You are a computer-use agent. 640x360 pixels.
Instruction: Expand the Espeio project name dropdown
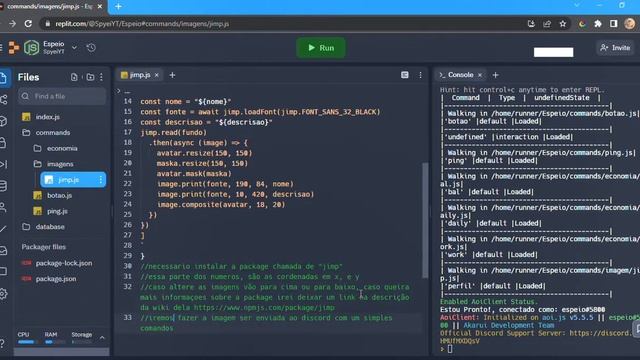[x=74, y=48]
